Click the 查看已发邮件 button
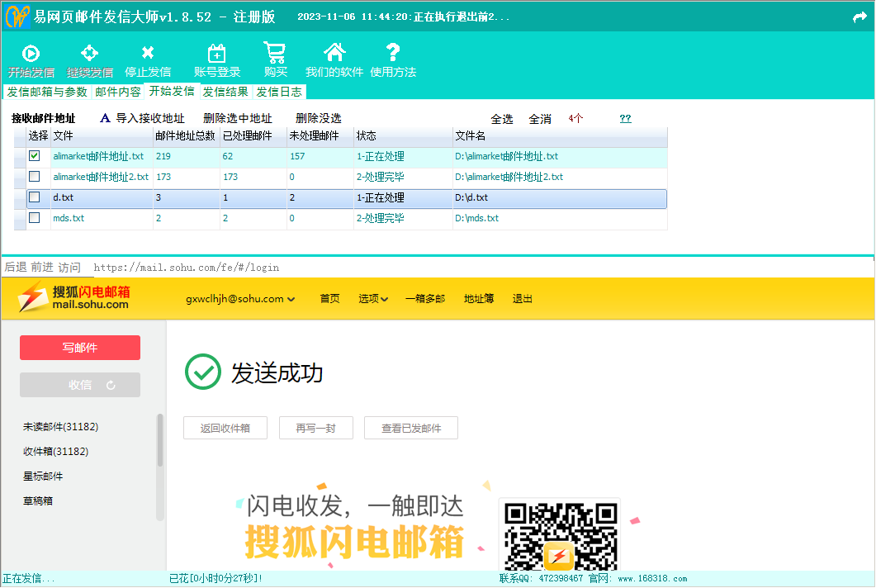The height and width of the screenshot is (588, 876). (410, 428)
